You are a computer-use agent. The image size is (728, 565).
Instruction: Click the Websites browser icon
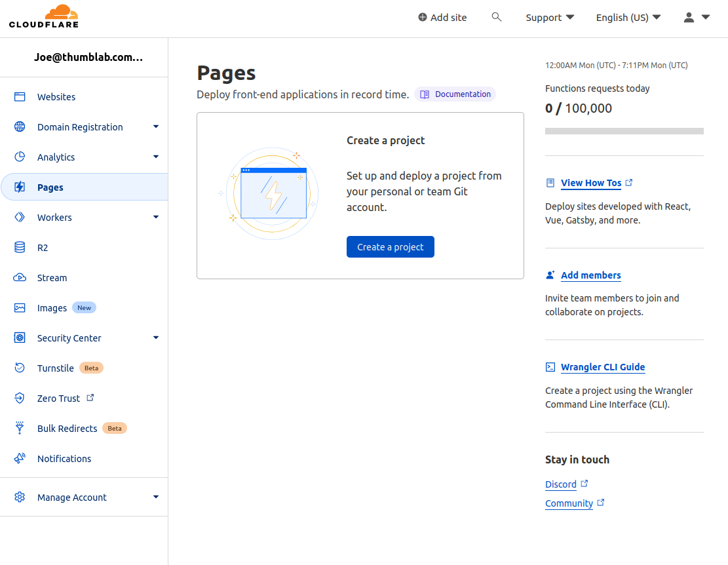point(20,96)
